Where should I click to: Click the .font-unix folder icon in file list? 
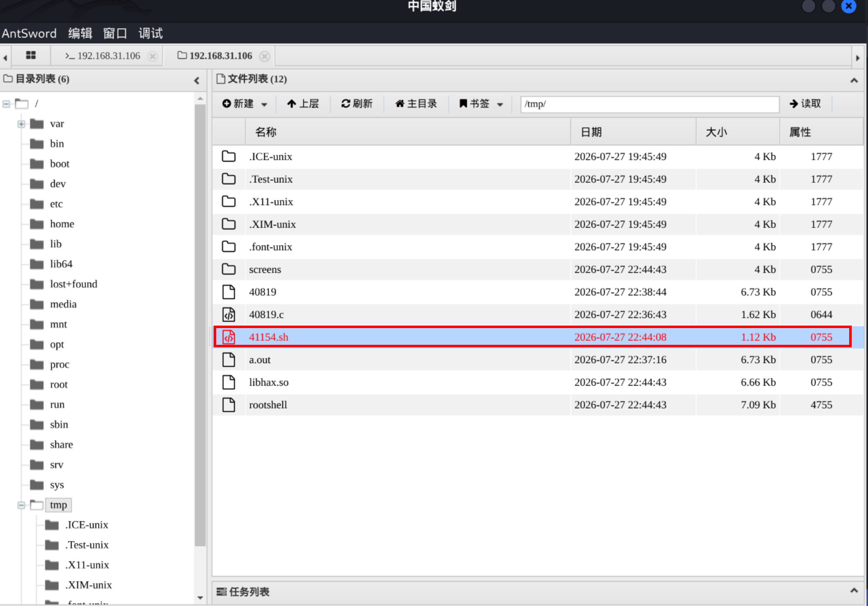229,247
